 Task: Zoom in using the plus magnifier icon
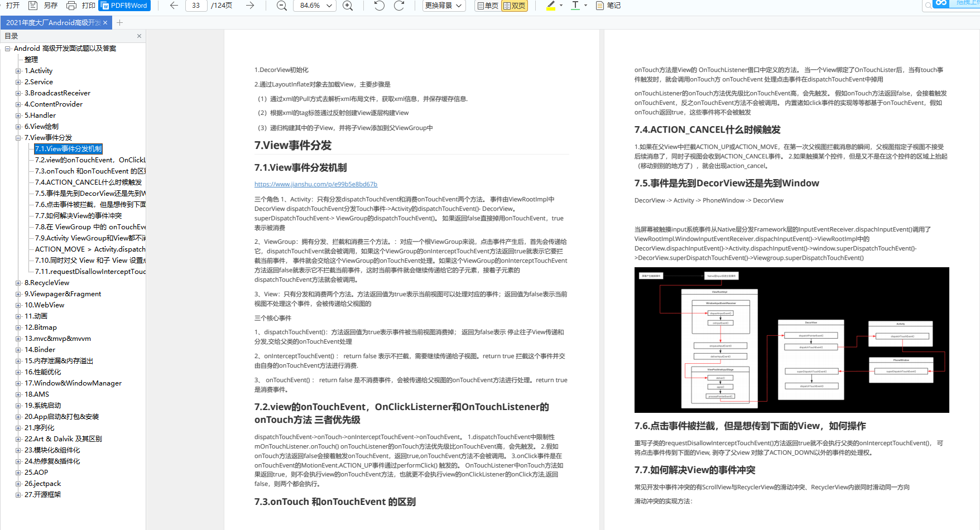[348, 6]
